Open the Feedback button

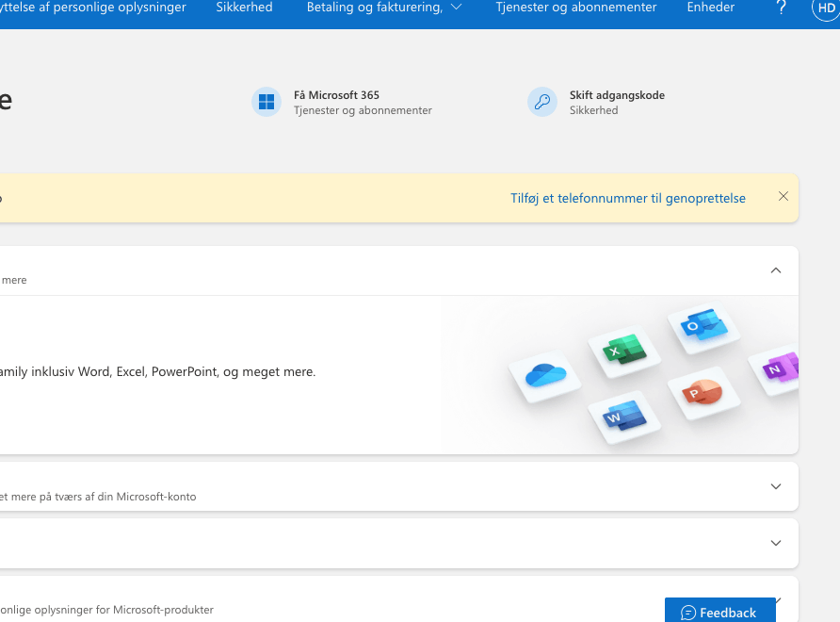click(720, 610)
